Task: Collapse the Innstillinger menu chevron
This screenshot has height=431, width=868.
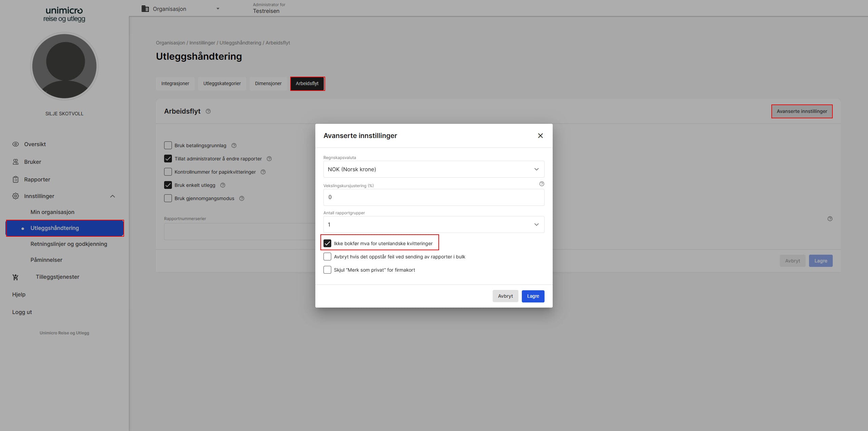Action: (113, 196)
